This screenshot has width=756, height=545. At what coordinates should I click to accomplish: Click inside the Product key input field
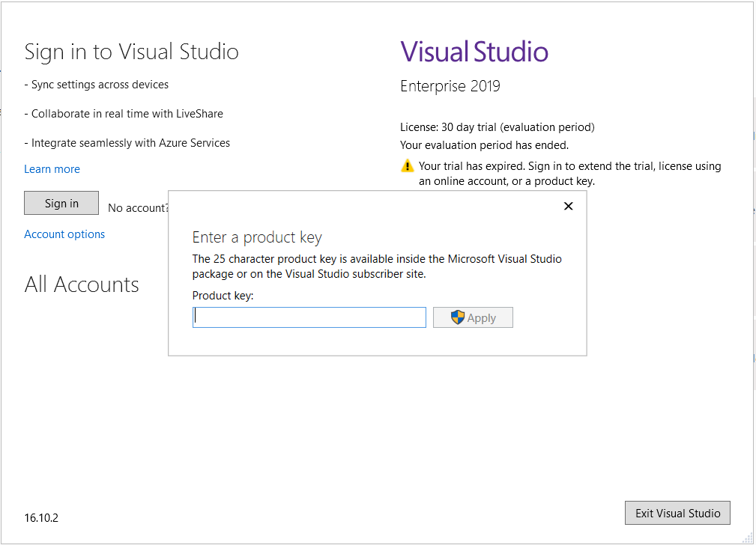click(x=309, y=317)
